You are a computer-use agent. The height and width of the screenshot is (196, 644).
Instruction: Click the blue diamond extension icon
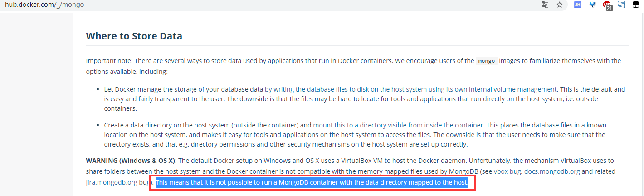[592, 5]
